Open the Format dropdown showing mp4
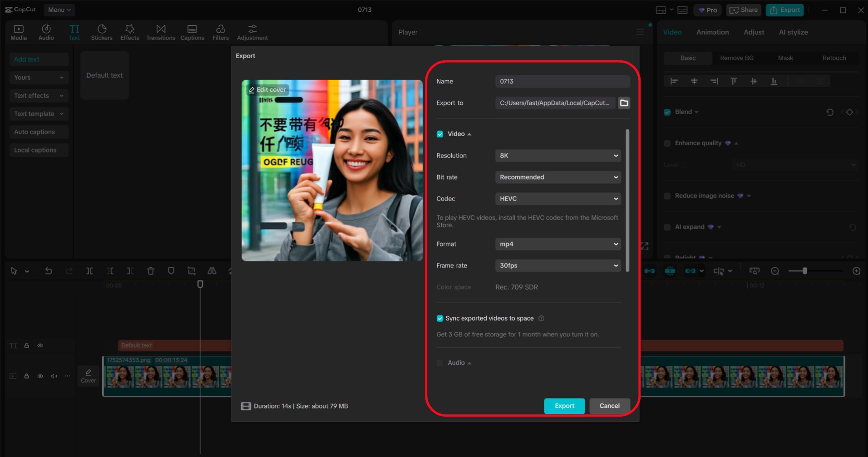 tap(558, 244)
